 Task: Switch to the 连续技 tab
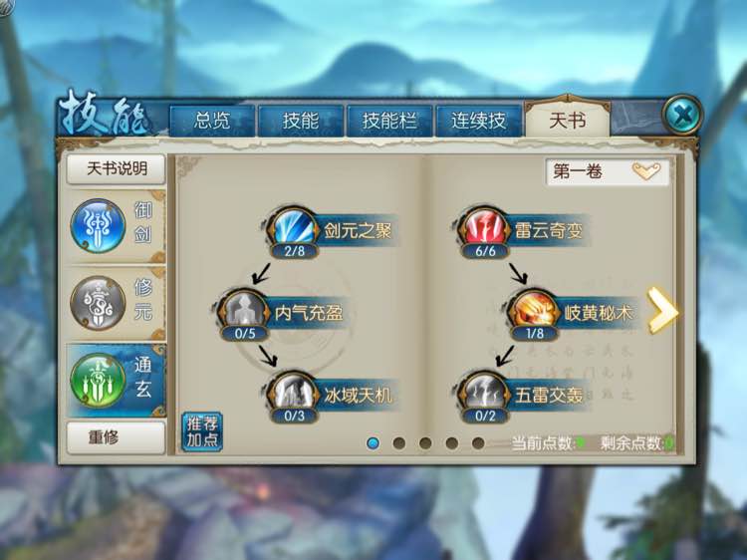tap(479, 121)
